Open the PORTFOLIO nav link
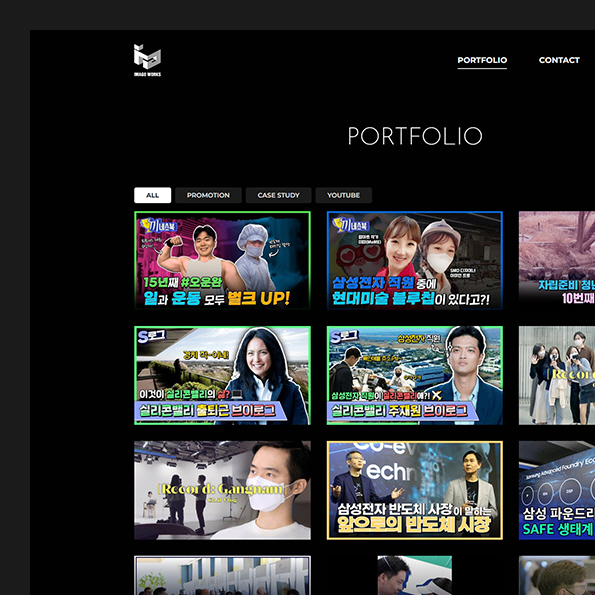The image size is (595, 595). (482, 60)
